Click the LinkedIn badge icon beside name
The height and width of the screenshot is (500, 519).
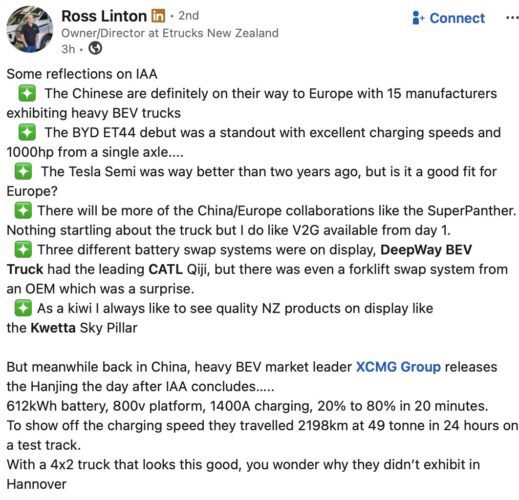158,16
